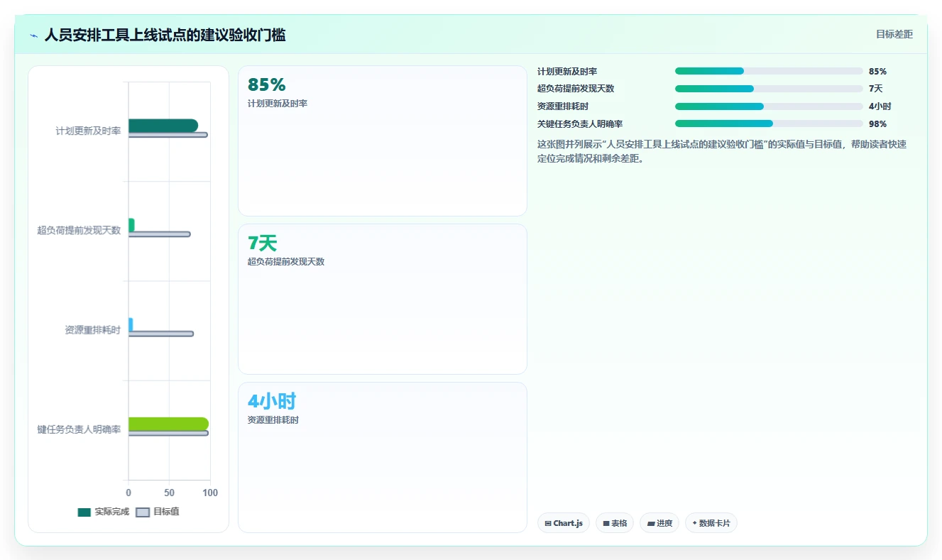Toggle the 实际完成 legend swatch
The height and width of the screenshot is (560, 942).
[84, 512]
